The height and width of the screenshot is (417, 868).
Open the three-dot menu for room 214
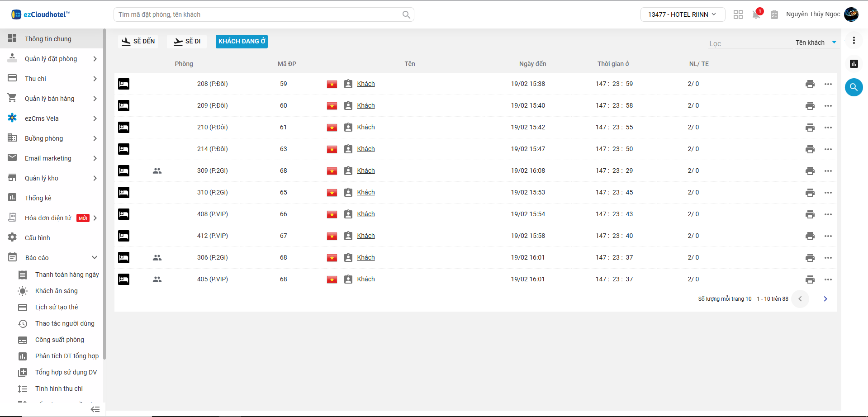[x=828, y=149]
